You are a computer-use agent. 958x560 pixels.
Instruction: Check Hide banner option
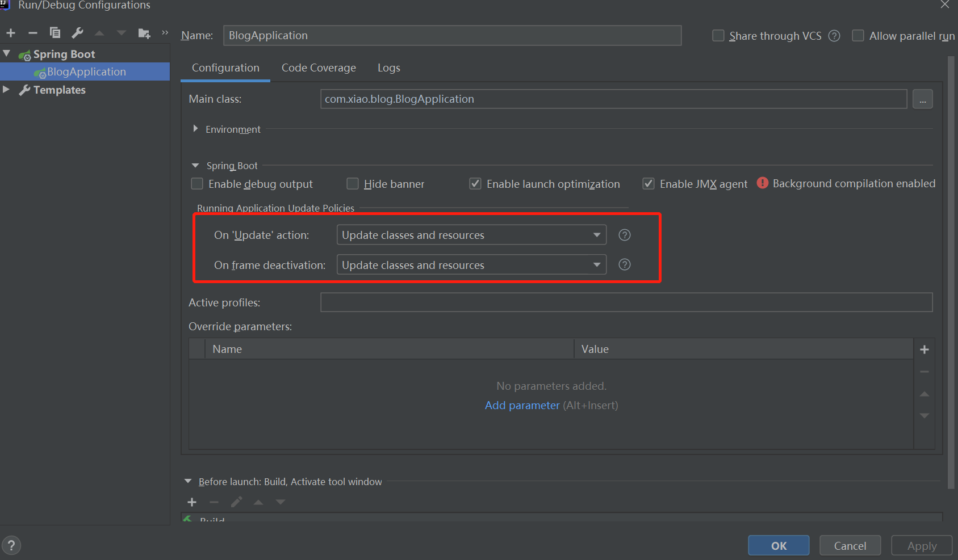353,184
